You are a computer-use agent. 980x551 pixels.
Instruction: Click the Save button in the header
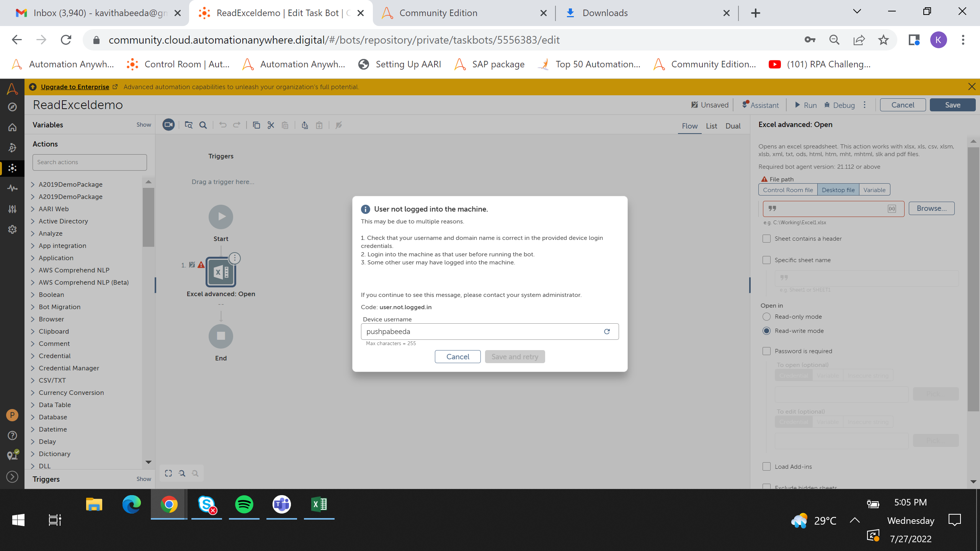coord(952,105)
